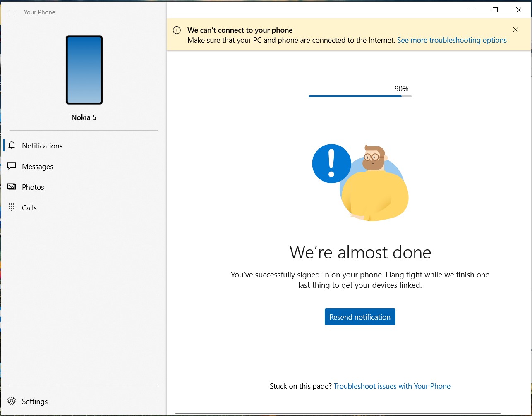This screenshot has width=532, height=416.
Task: Select the Notifications label in sidebar
Action: point(42,146)
